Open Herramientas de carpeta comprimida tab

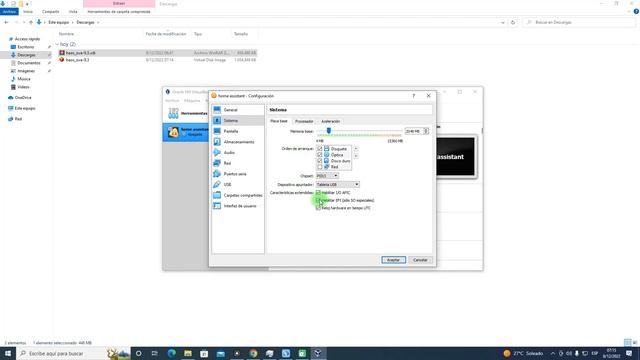[119, 12]
